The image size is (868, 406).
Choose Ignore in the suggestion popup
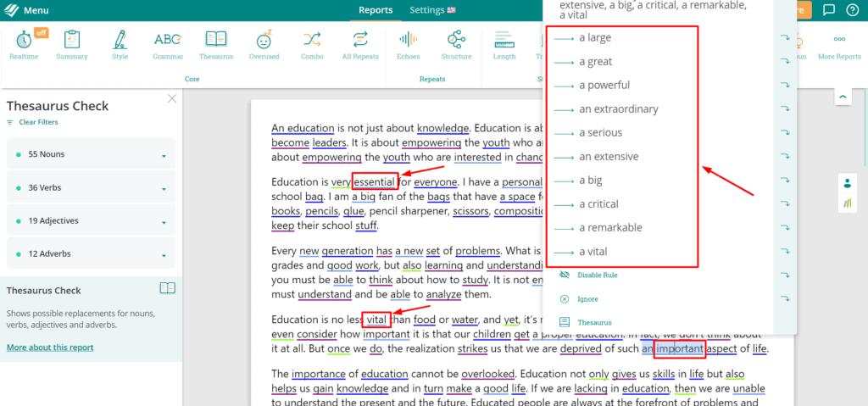pos(587,299)
